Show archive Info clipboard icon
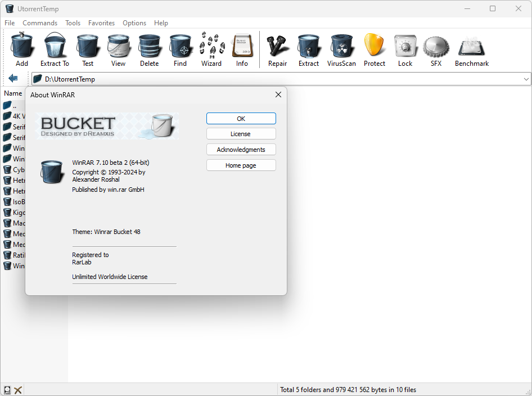The height and width of the screenshot is (396, 532). 242,46
